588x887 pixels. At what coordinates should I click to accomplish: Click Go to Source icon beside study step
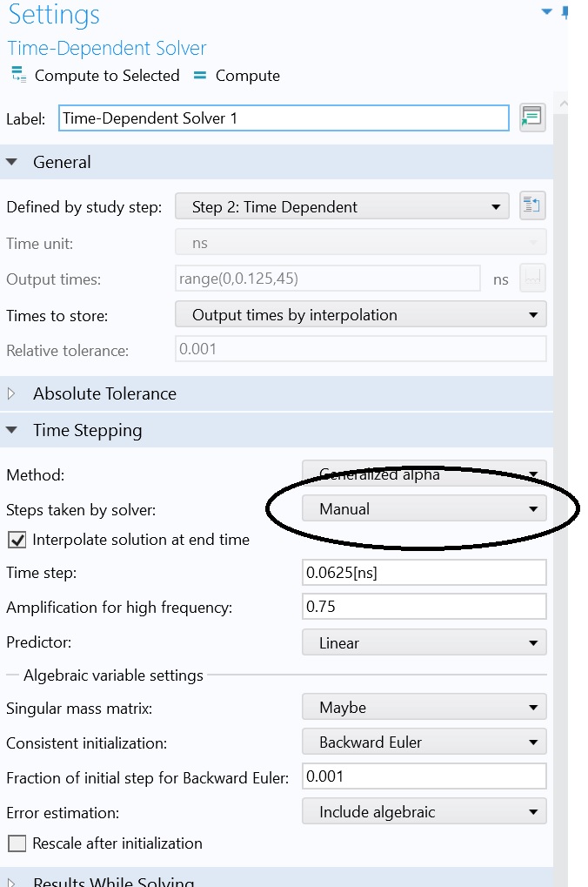click(x=532, y=206)
